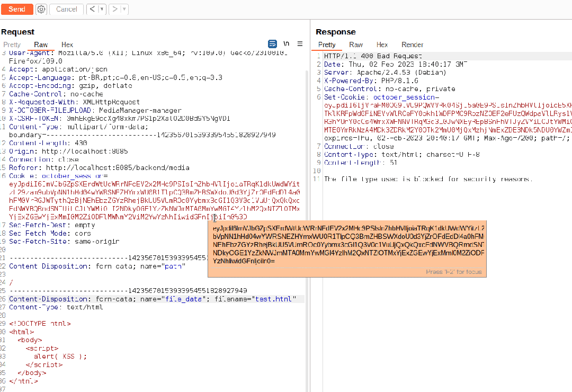Switch Request panel to Pretty tab

12,44
